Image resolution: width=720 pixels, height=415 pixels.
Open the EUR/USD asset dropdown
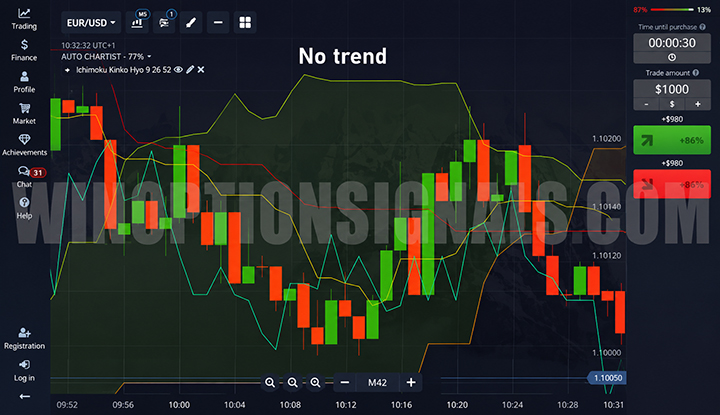tap(91, 22)
